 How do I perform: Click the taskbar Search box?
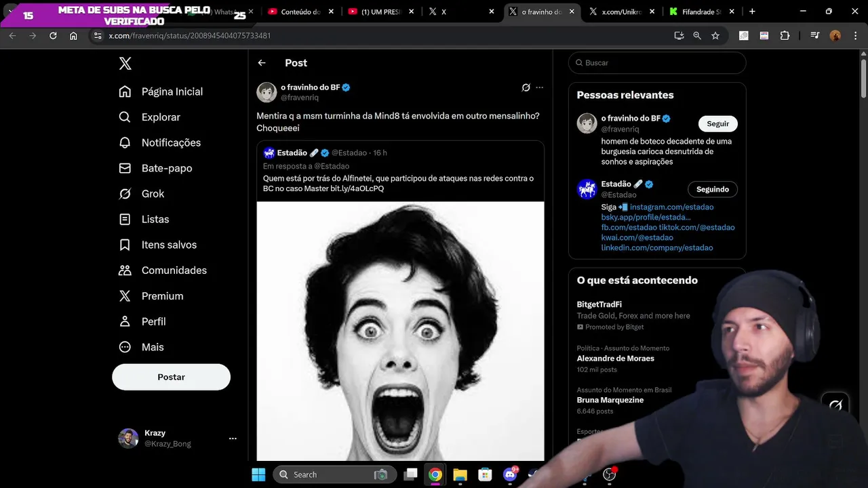point(334,474)
